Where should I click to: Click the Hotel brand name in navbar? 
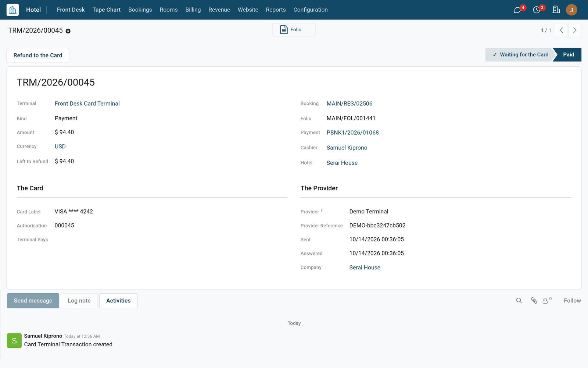click(33, 10)
